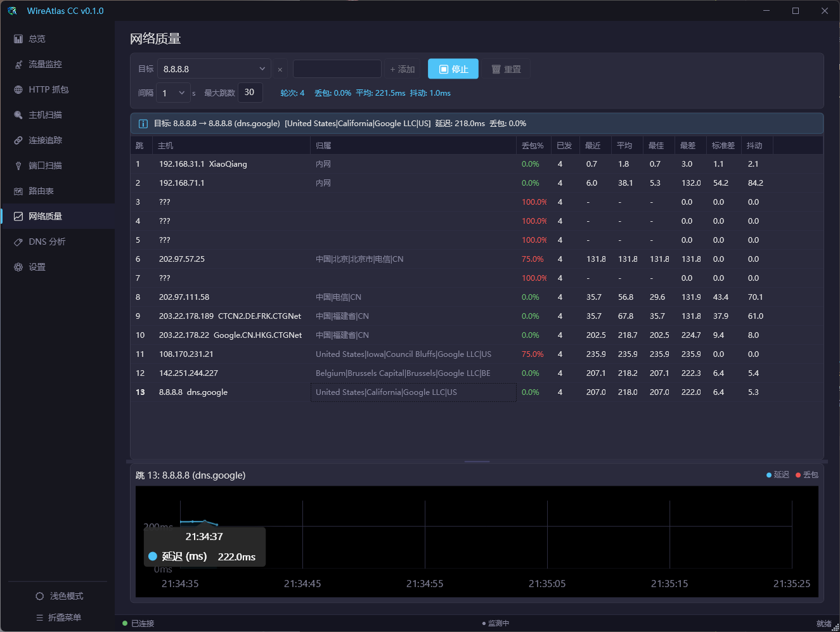Collapse sidebar with 折叠菜单
This screenshot has width=840, height=632.
58,617
